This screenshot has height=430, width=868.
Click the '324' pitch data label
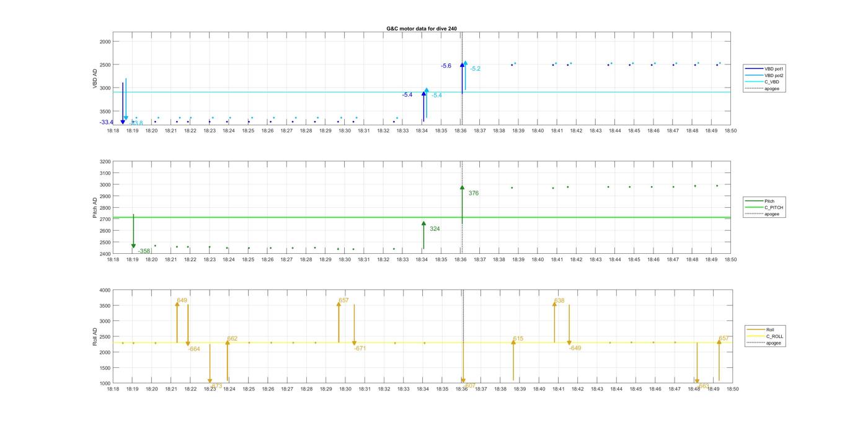[x=435, y=229]
